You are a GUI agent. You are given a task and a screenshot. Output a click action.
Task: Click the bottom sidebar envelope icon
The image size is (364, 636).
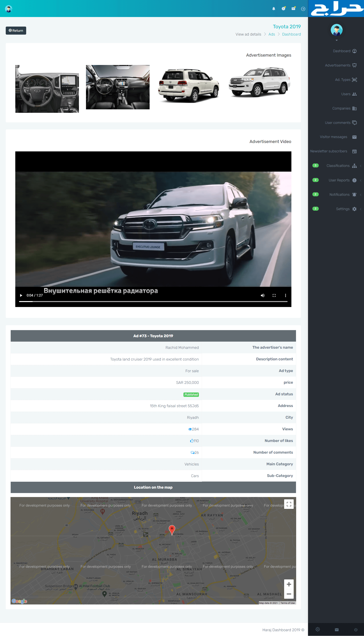click(336, 630)
